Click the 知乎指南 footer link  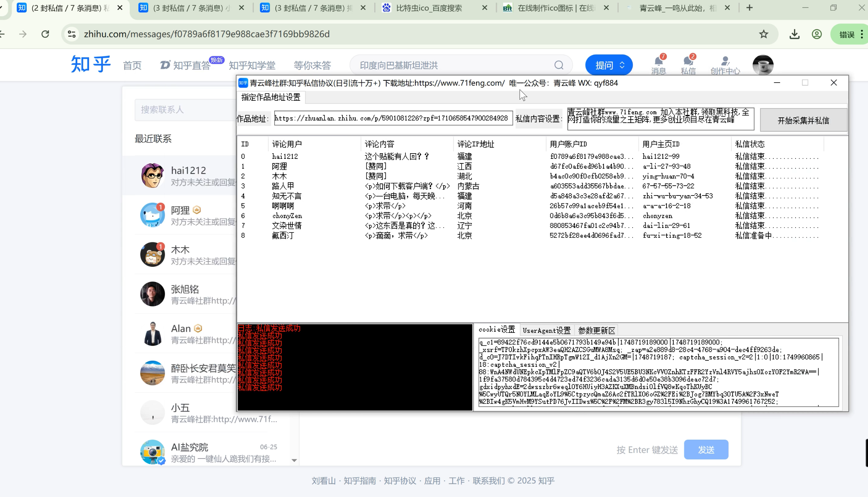(359, 481)
